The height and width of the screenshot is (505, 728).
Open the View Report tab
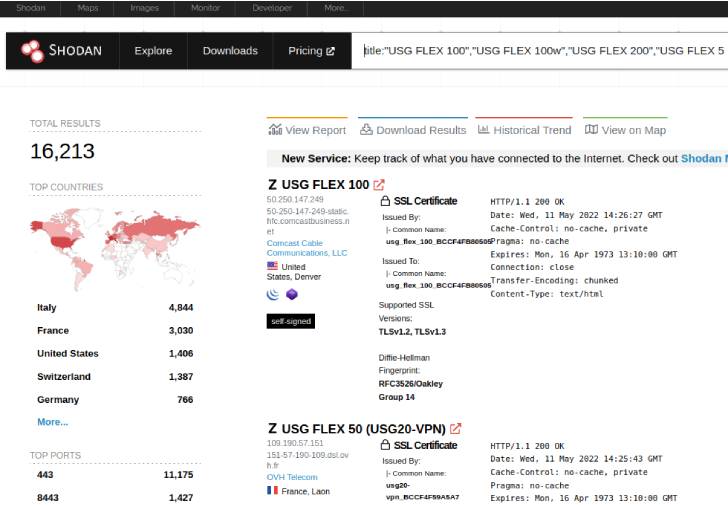[x=307, y=129]
